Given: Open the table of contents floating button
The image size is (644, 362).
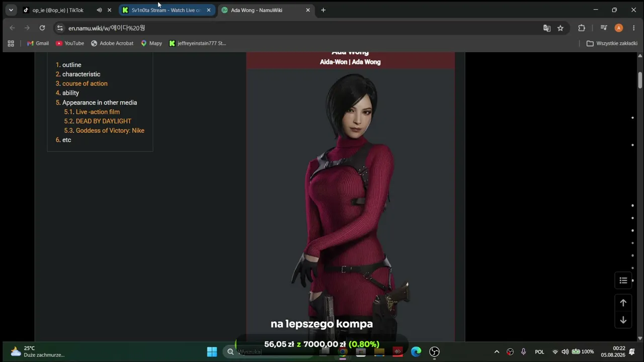Looking at the screenshot, I should pyautogui.click(x=623, y=281).
